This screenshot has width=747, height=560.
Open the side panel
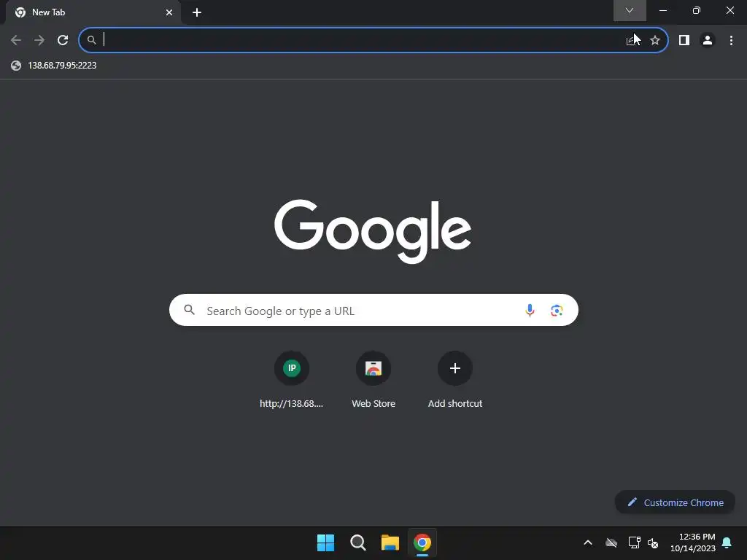coord(684,40)
